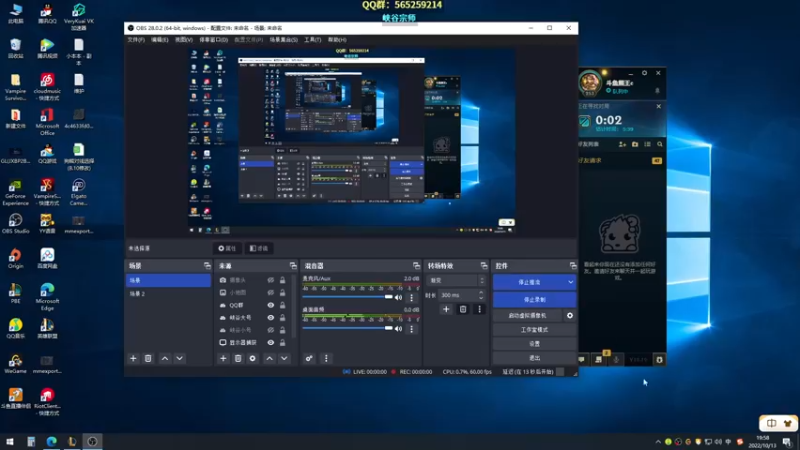
Task: Open 麦克风/Aux channel three-dot menu
Action: (412, 297)
